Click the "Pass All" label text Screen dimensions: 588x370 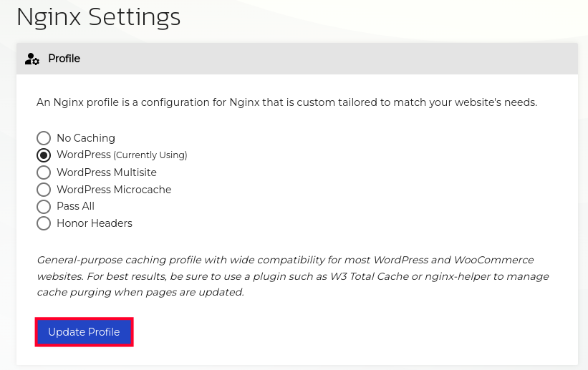pyautogui.click(x=75, y=206)
